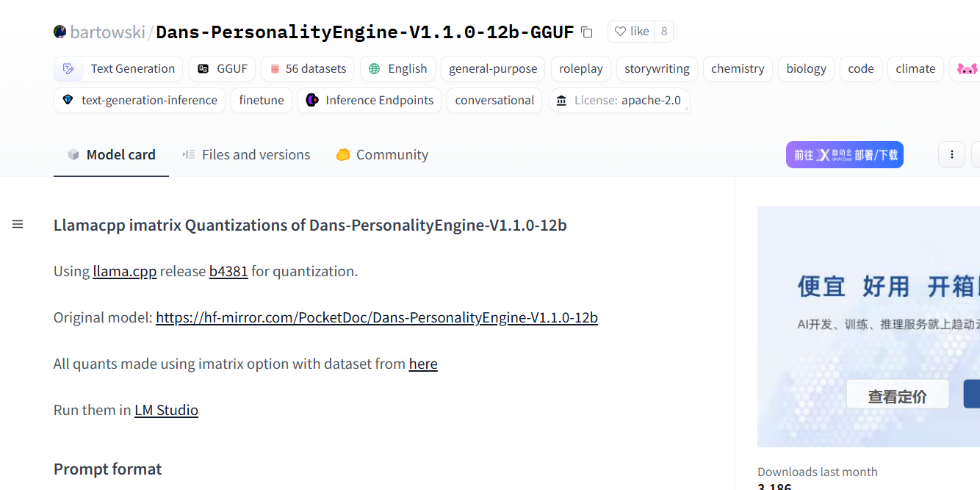Open the Community tab

[382, 154]
